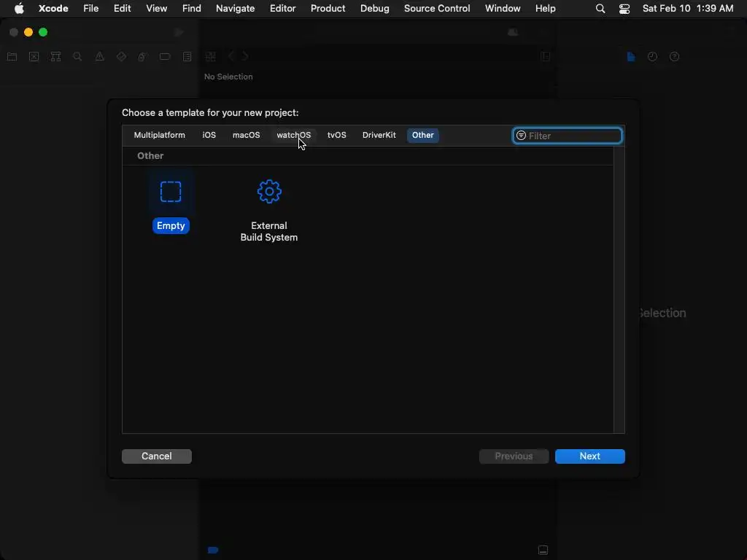Switch to the iOS tab

tap(209, 135)
